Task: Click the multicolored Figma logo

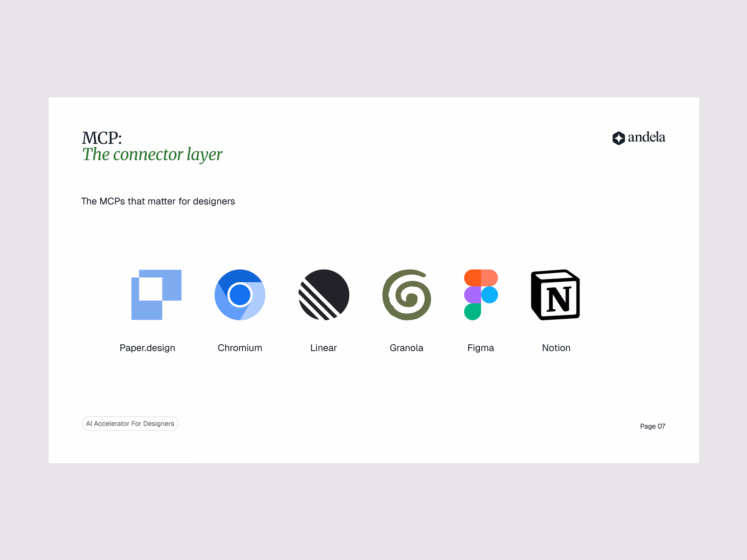Action: [x=481, y=295]
